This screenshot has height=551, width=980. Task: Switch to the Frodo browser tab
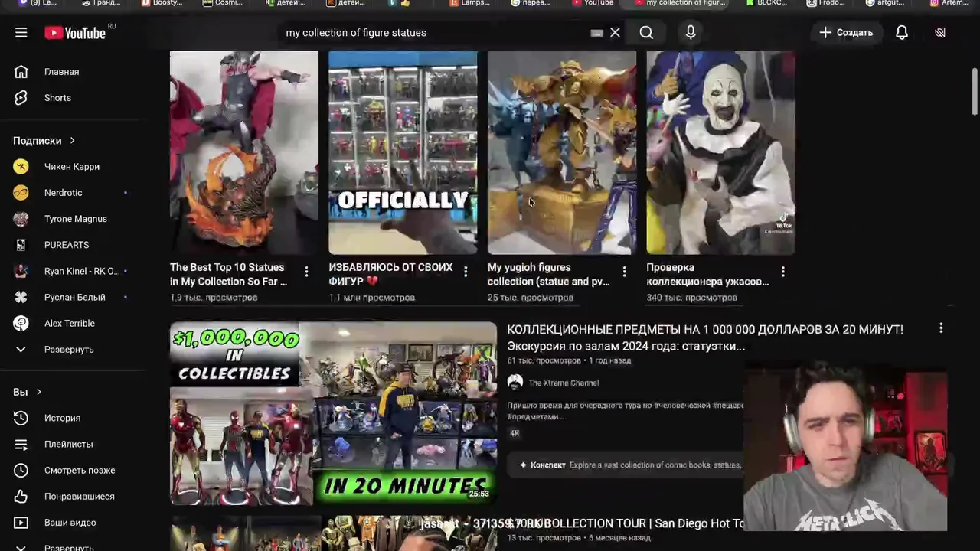tap(827, 3)
